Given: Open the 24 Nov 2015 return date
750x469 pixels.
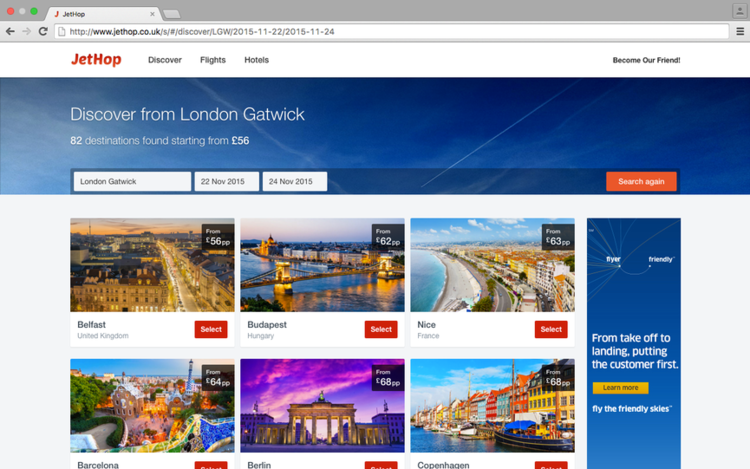Looking at the screenshot, I should (x=294, y=182).
